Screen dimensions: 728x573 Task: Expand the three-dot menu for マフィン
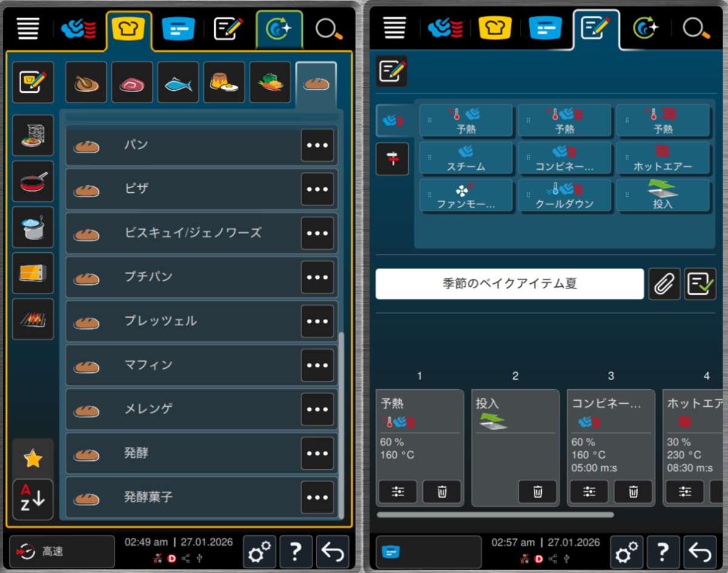[317, 365]
